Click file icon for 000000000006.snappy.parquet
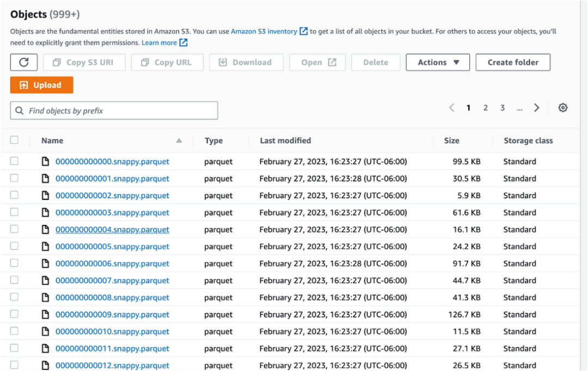 click(45, 263)
